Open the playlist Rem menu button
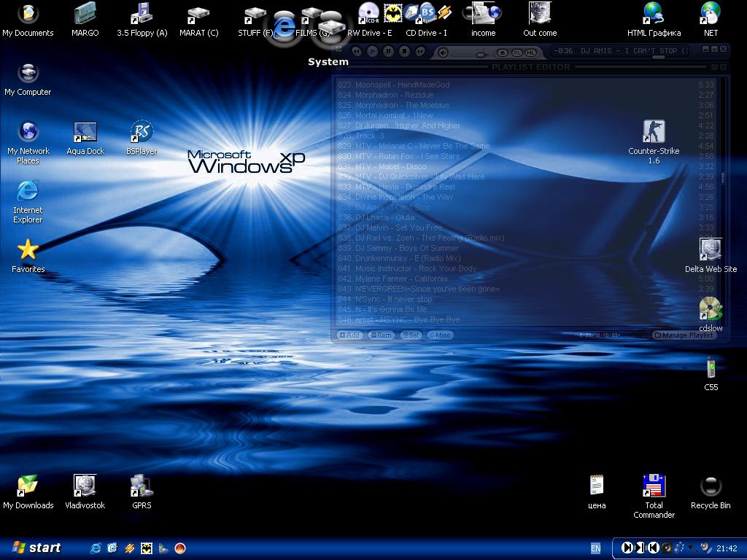The height and width of the screenshot is (560, 747). coord(381,335)
